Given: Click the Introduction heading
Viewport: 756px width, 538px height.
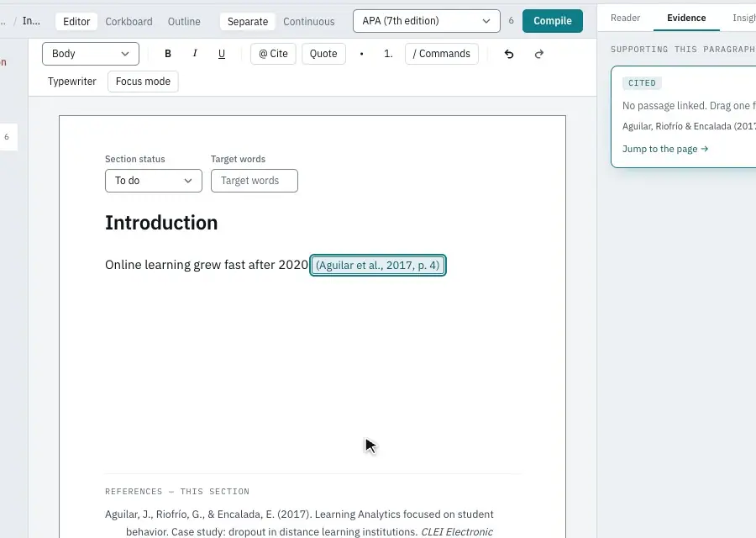Looking at the screenshot, I should (161, 223).
